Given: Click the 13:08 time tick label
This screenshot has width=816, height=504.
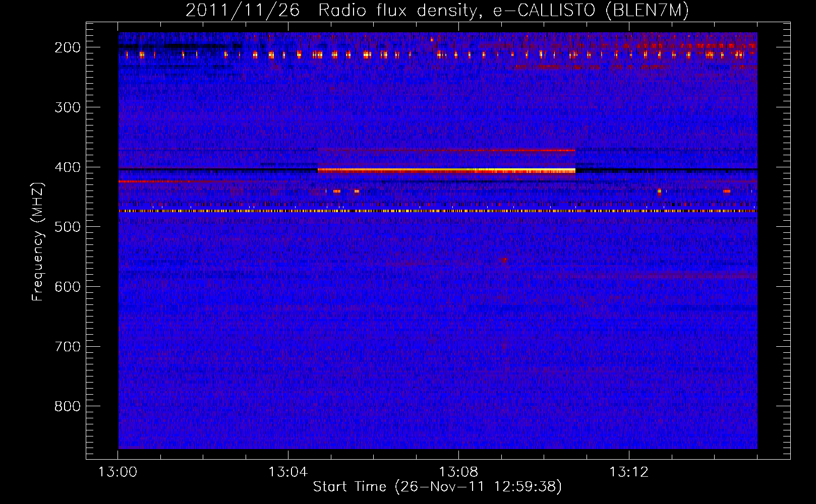Looking at the screenshot, I should click(458, 472).
